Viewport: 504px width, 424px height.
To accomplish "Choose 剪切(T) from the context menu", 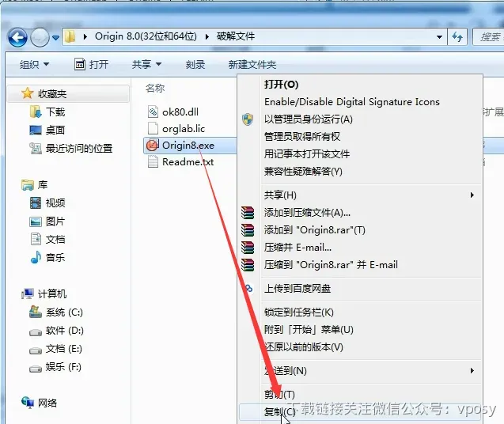I will click(x=360, y=395).
